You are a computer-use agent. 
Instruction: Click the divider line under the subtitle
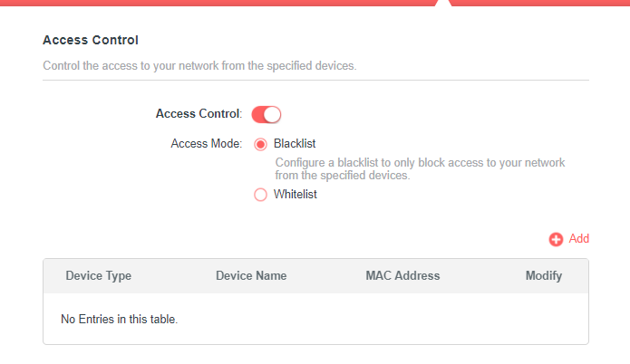315,80
